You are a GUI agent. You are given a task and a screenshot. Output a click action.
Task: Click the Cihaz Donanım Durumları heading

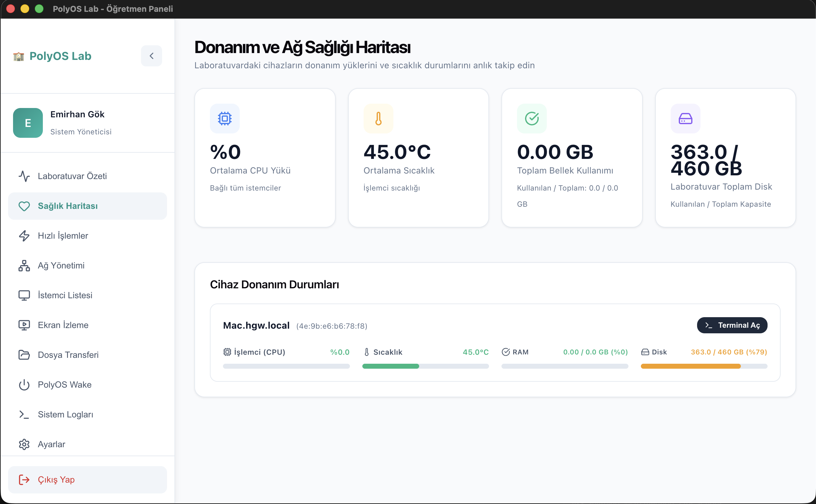(x=274, y=285)
